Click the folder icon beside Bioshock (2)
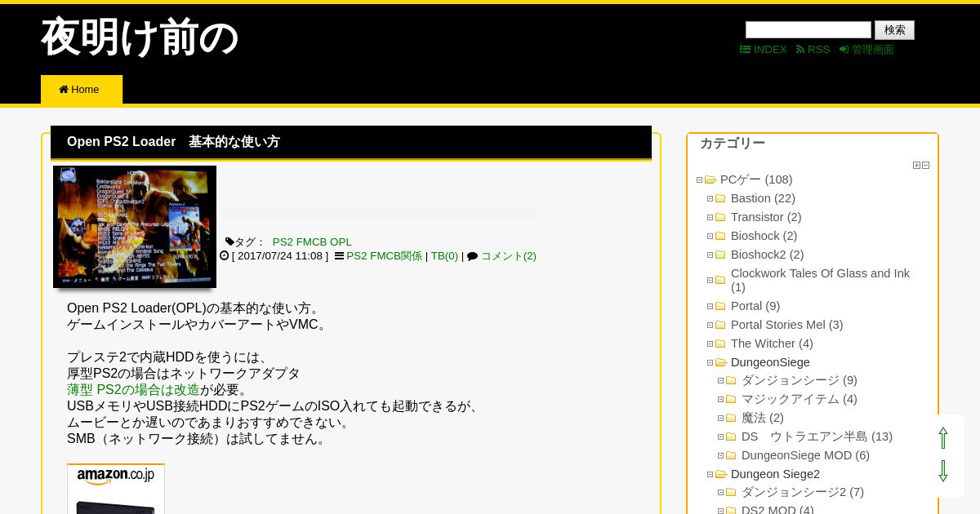This screenshot has height=514, width=980. click(720, 237)
